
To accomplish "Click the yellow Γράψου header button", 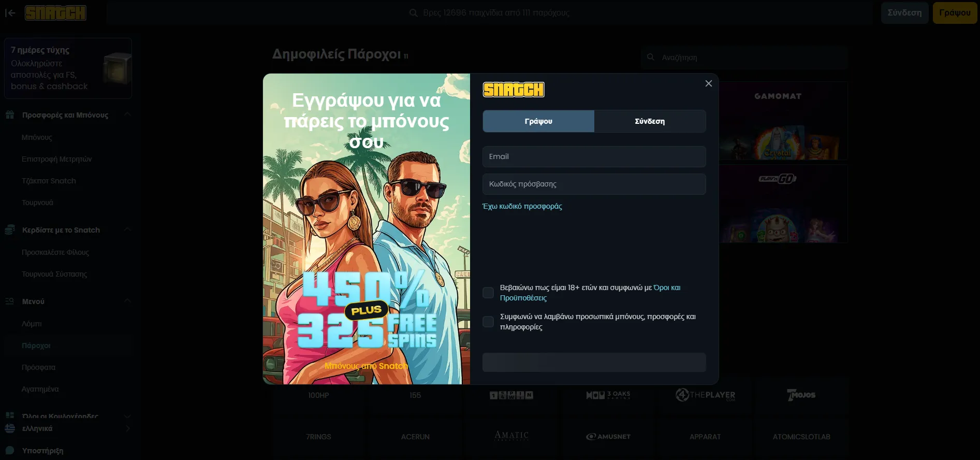I will point(955,13).
